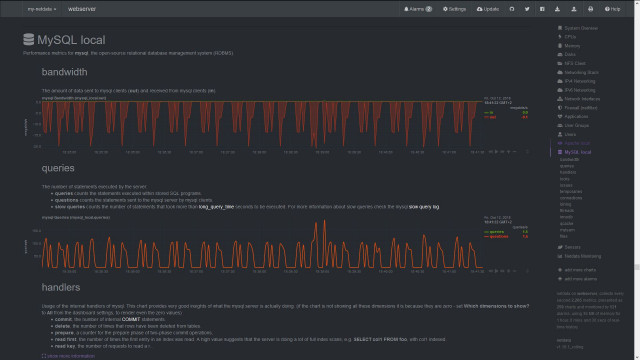Click the Sensors leaf icon in sidebar
Image resolution: width=640 pixels, height=360 pixels.
coord(560,247)
